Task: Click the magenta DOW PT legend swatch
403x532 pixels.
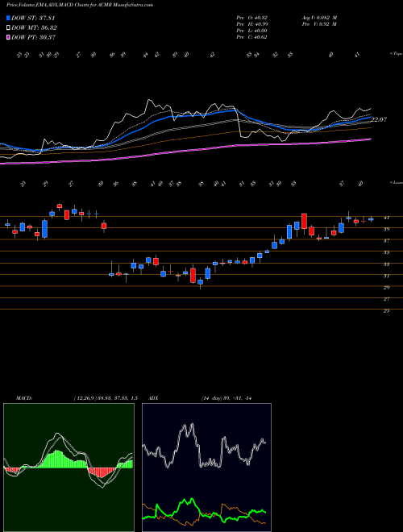Action: [x=8, y=37]
